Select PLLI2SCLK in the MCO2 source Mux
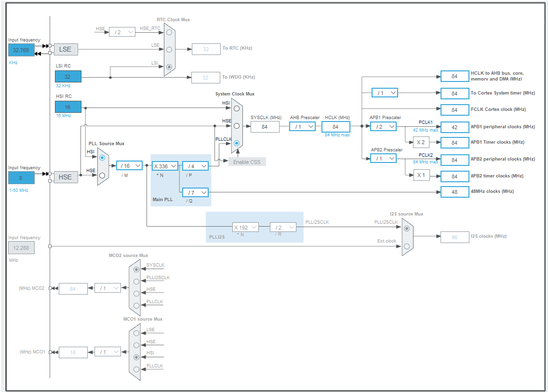The image size is (548, 392). 136,281
